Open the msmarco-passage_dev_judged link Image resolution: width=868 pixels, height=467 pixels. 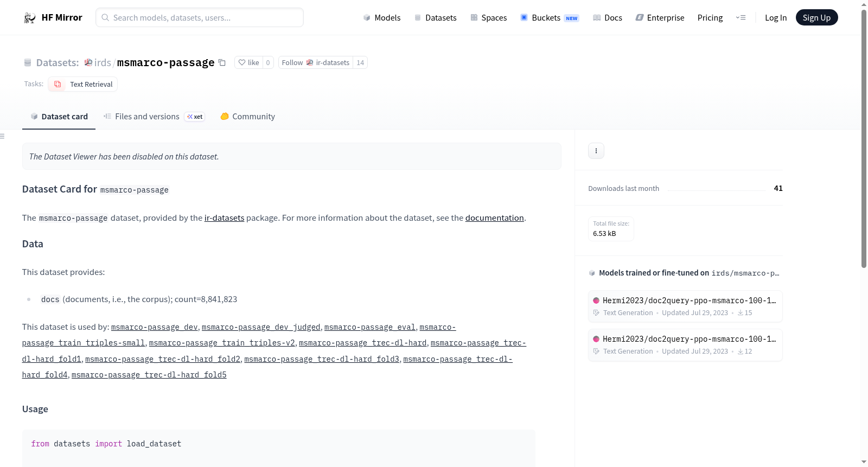(x=261, y=327)
